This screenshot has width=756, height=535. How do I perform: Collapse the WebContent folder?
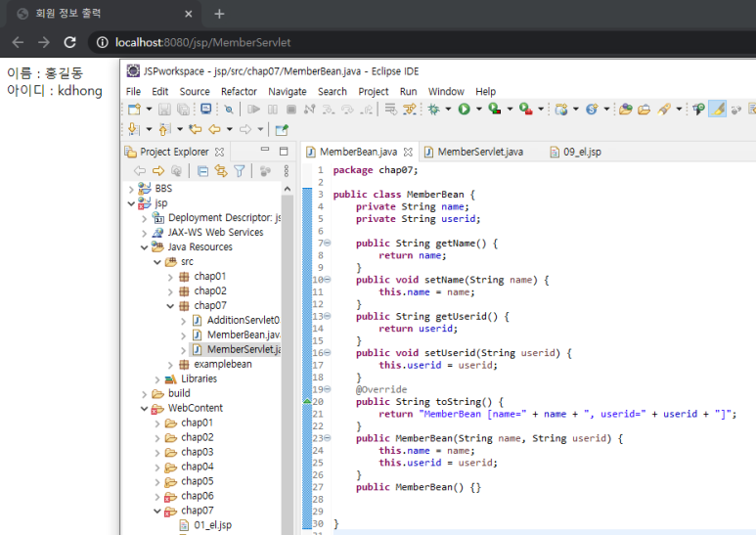point(144,409)
